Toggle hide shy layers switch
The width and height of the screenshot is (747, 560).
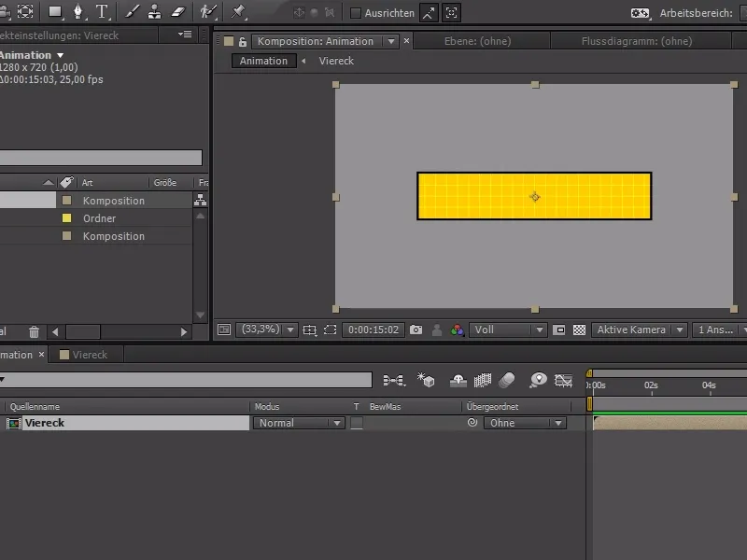(x=458, y=380)
